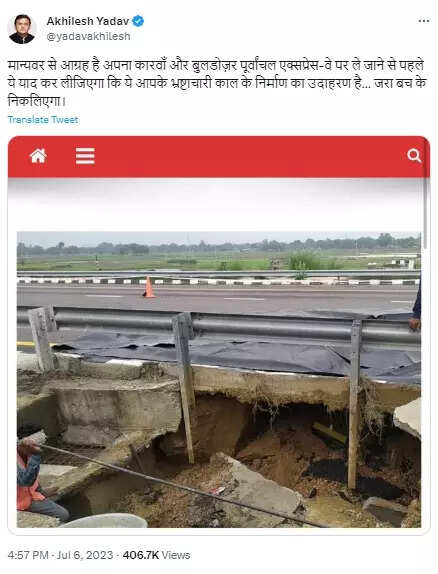Open the three-dot more options menu

(x=424, y=21)
